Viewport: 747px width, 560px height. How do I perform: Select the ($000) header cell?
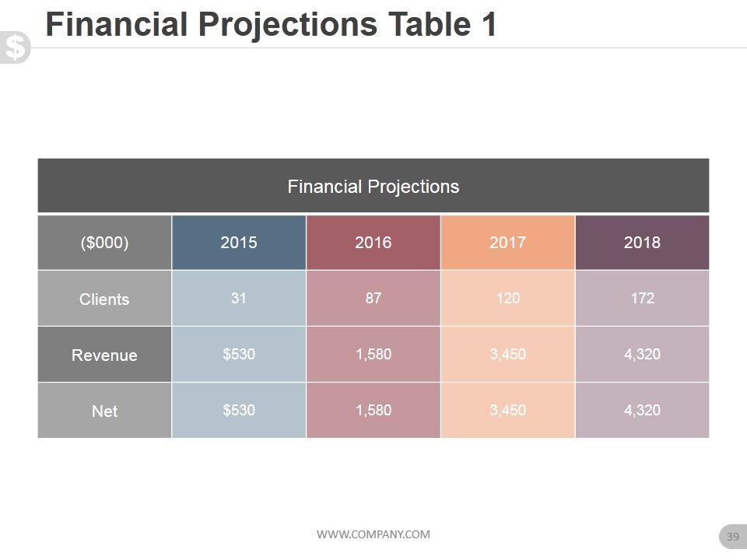[x=104, y=243]
